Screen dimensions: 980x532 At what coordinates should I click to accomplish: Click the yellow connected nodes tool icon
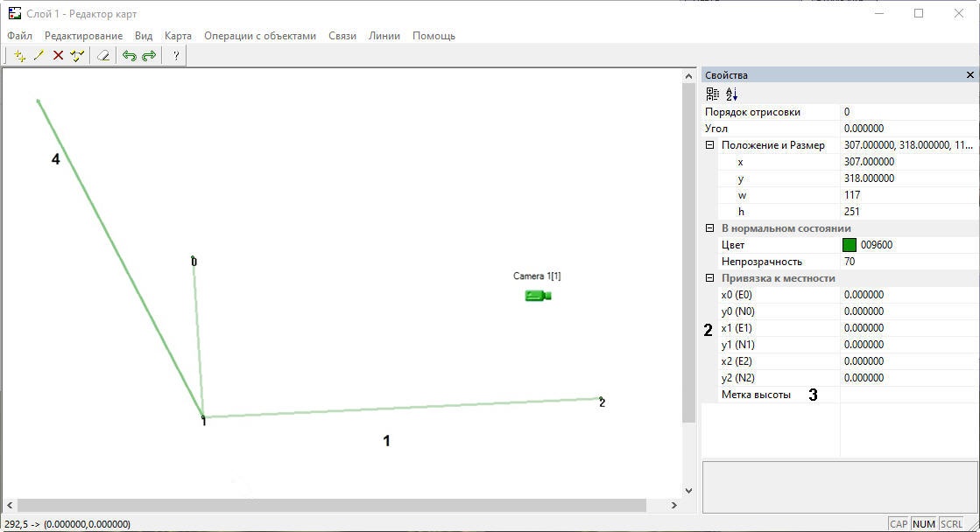click(77, 56)
